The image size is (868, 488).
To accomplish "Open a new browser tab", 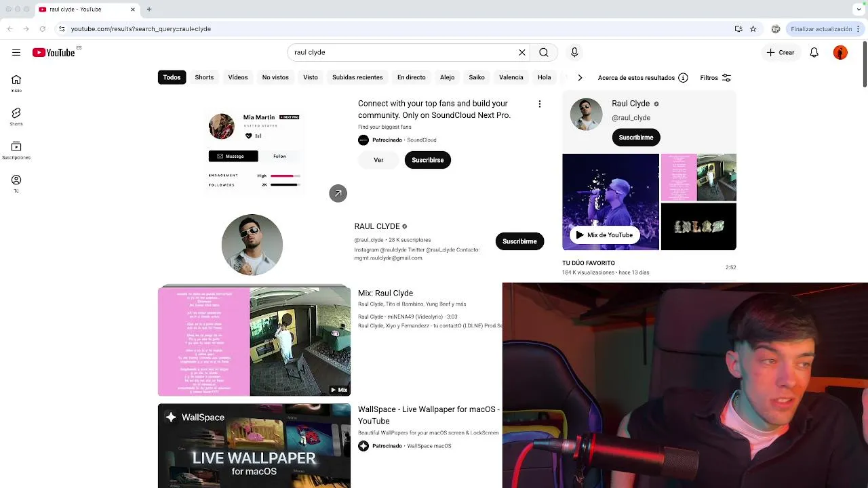I will click(x=149, y=9).
